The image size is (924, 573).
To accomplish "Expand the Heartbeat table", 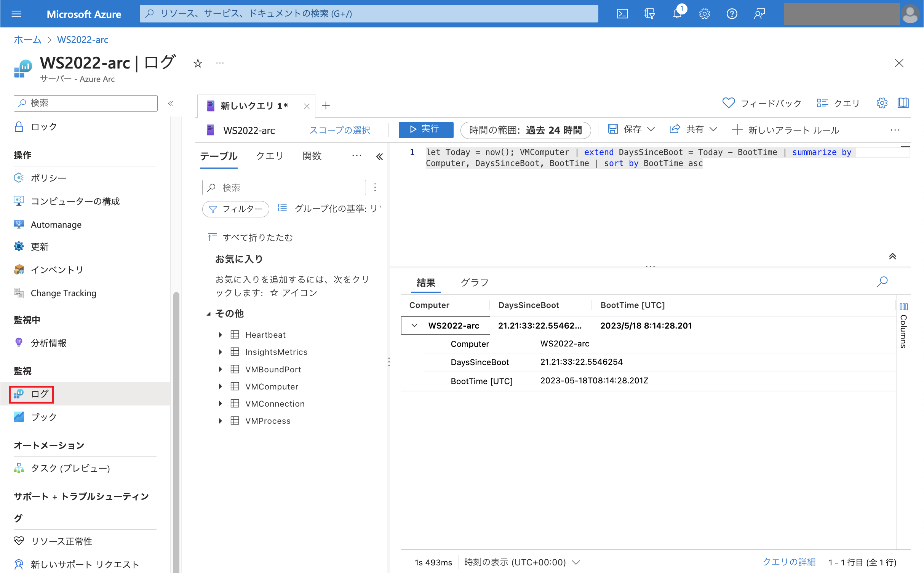I will (220, 335).
